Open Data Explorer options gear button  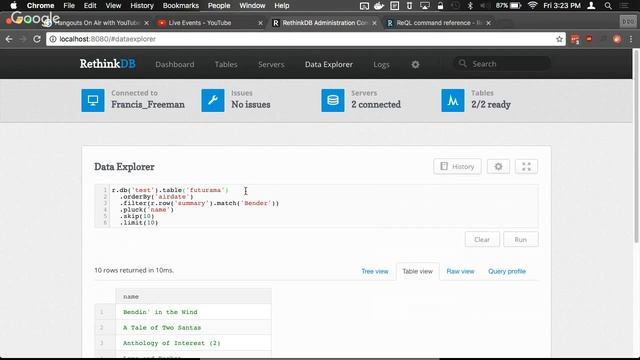pos(498,167)
